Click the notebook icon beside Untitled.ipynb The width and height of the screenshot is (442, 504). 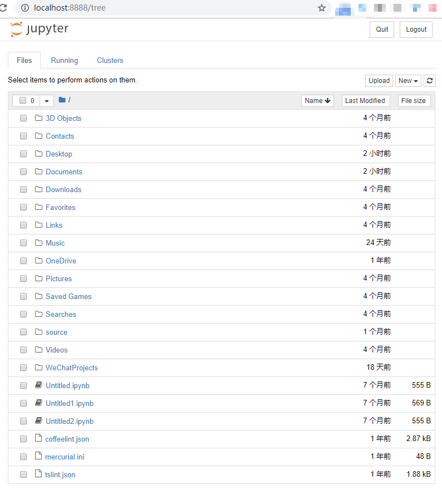[38, 385]
